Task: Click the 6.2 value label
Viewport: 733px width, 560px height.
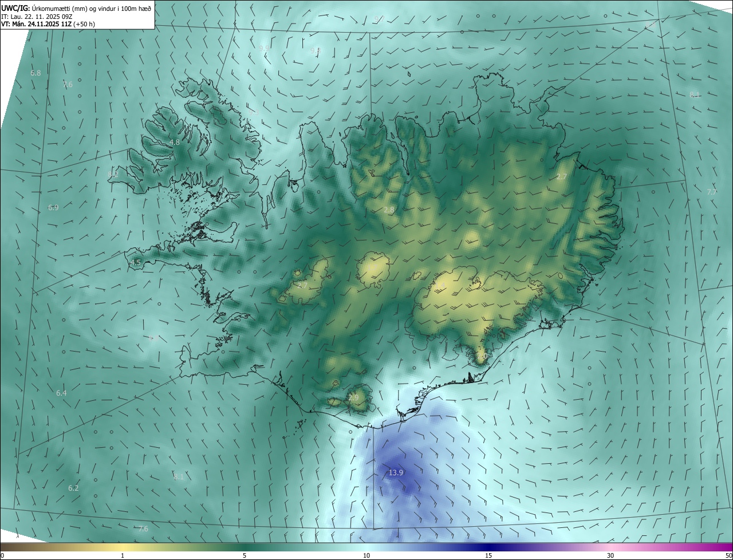Action: 73,488
